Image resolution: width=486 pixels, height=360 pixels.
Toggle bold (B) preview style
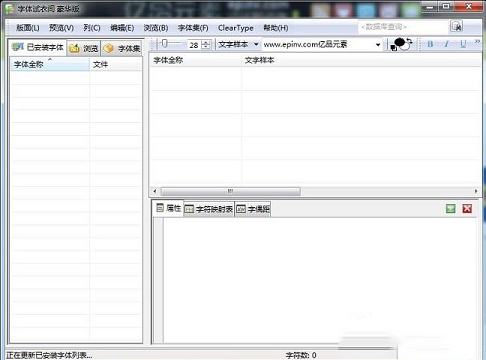(430, 44)
